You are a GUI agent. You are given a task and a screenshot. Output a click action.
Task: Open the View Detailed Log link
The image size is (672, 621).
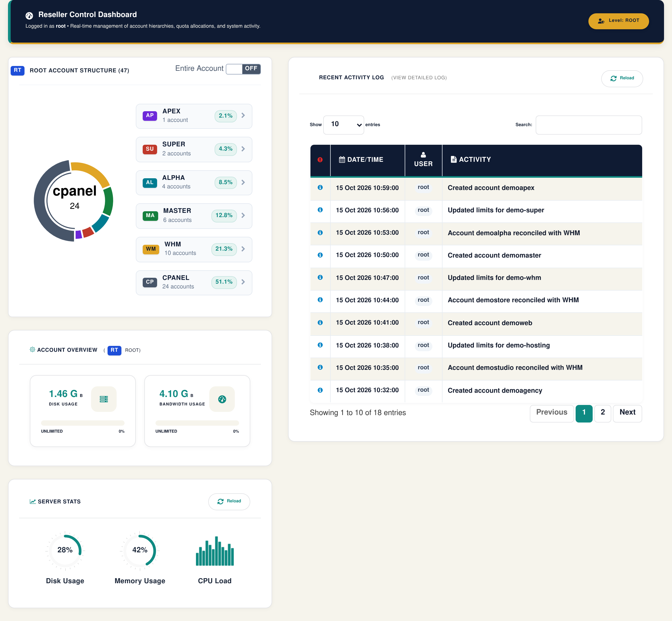[x=419, y=78]
